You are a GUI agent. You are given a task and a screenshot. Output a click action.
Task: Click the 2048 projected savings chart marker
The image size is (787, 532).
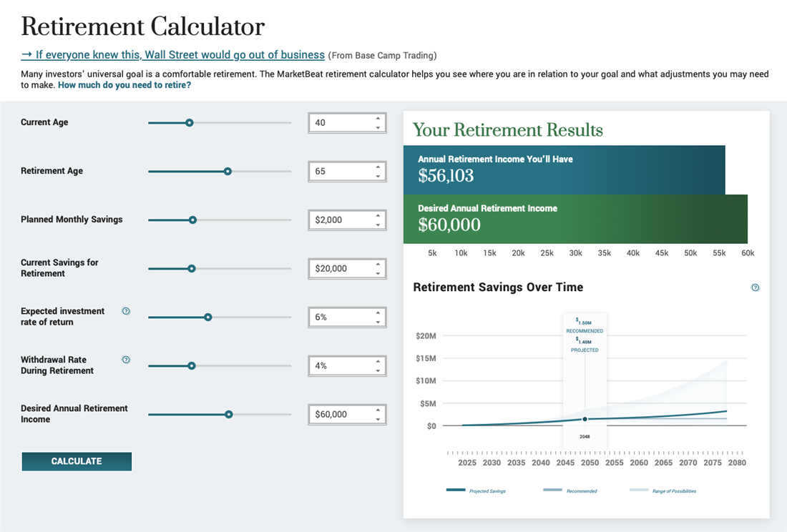[585, 419]
